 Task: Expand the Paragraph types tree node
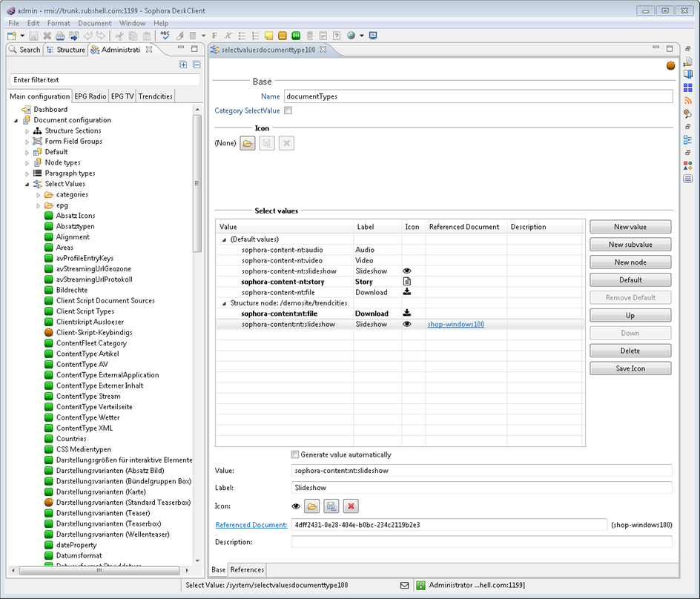(27, 173)
